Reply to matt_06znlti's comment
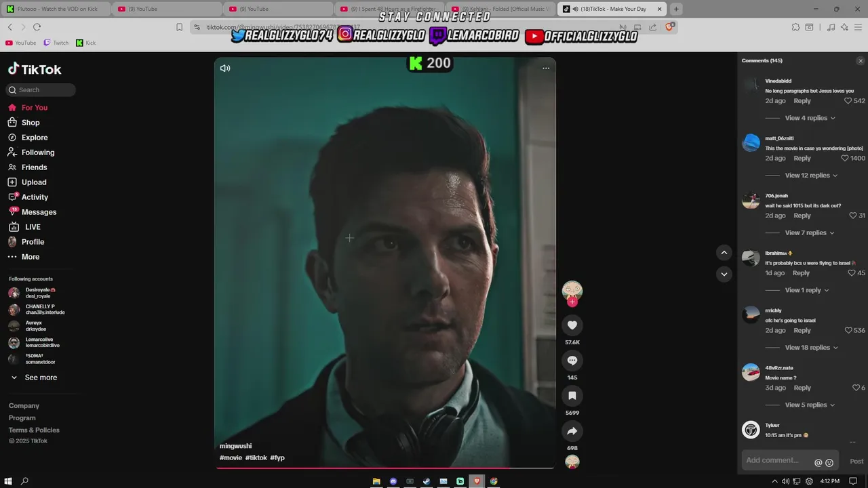868x488 pixels. pyautogui.click(x=802, y=159)
